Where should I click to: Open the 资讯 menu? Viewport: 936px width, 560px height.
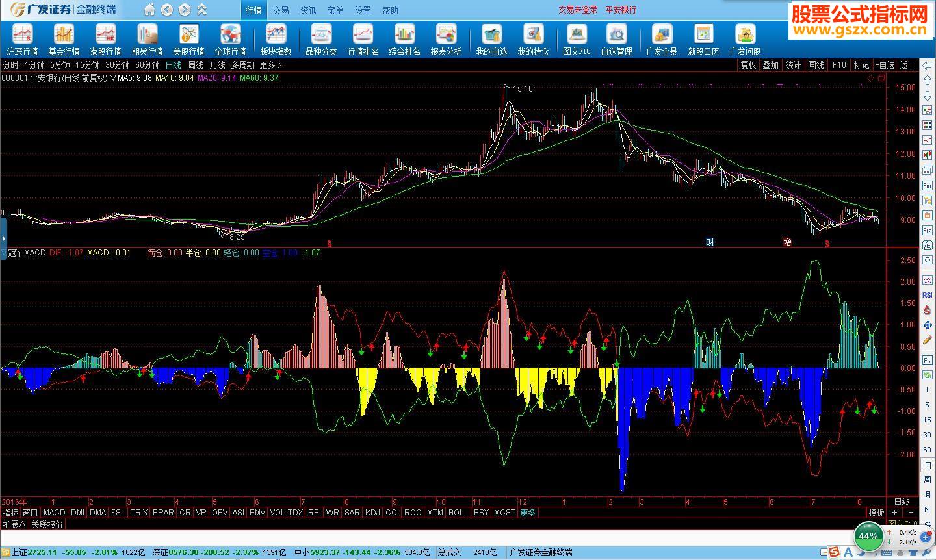point(308,10)
